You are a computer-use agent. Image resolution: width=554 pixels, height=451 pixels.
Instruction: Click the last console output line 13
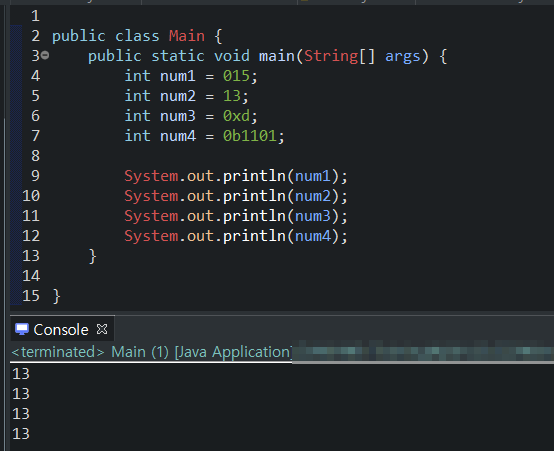pos(21,434)
